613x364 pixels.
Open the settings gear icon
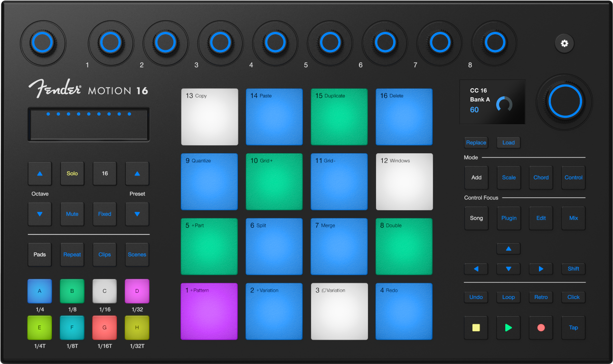pyautogui.click(x=564, y=43)
